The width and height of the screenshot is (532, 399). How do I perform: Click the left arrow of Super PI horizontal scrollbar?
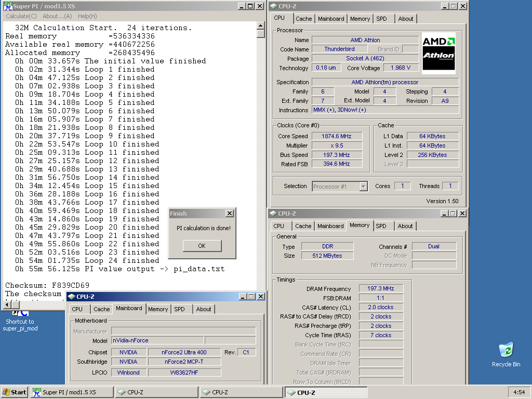click(x=7, y=304)
